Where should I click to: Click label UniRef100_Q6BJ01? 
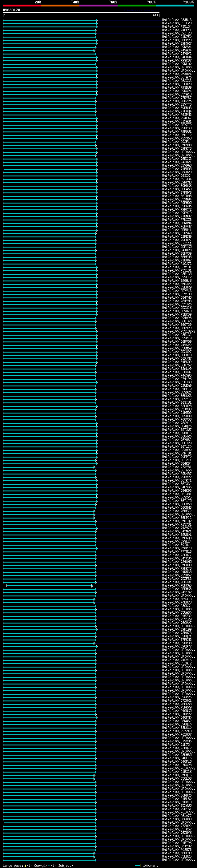tap(177, 582)
